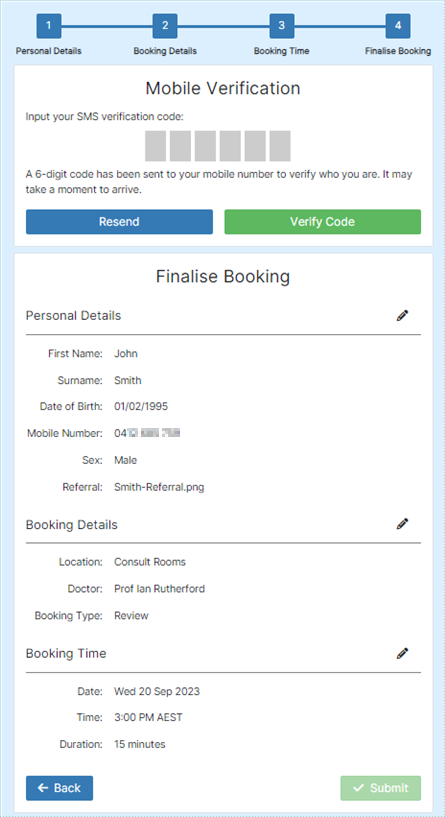The height and width of the screenshot is (817, 445).
Task: Click the Booking Details pencil edit icon
Action: click(x=402, y=524)
